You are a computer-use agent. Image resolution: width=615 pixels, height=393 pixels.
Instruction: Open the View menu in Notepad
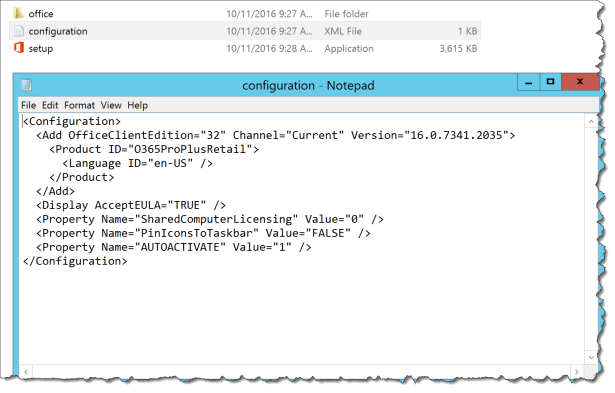click(x=111, y=105)
